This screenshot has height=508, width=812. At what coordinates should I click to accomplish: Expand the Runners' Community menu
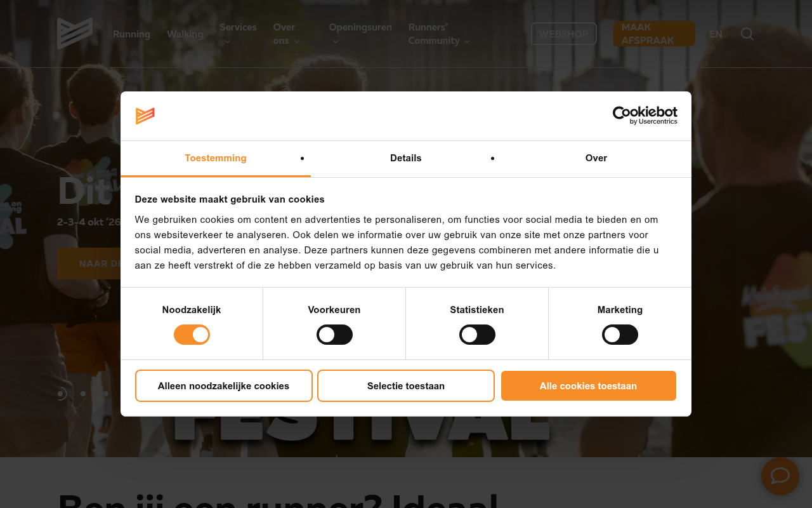coord(439,34)
